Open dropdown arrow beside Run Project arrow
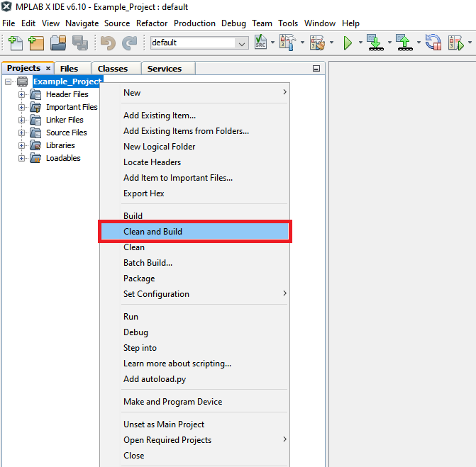 [360, 43]
